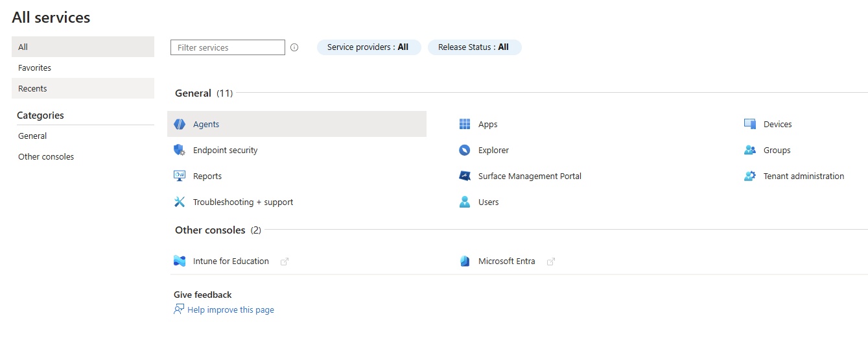Open the Service providers filter dropdown
The height and width of the screenshot is (351, 868).
coord(368,47)
